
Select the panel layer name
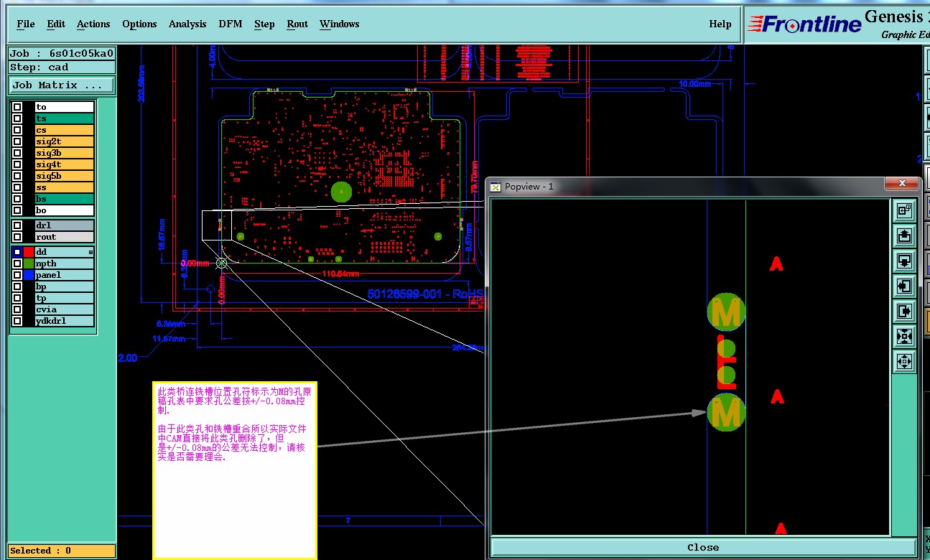[64, 275]
